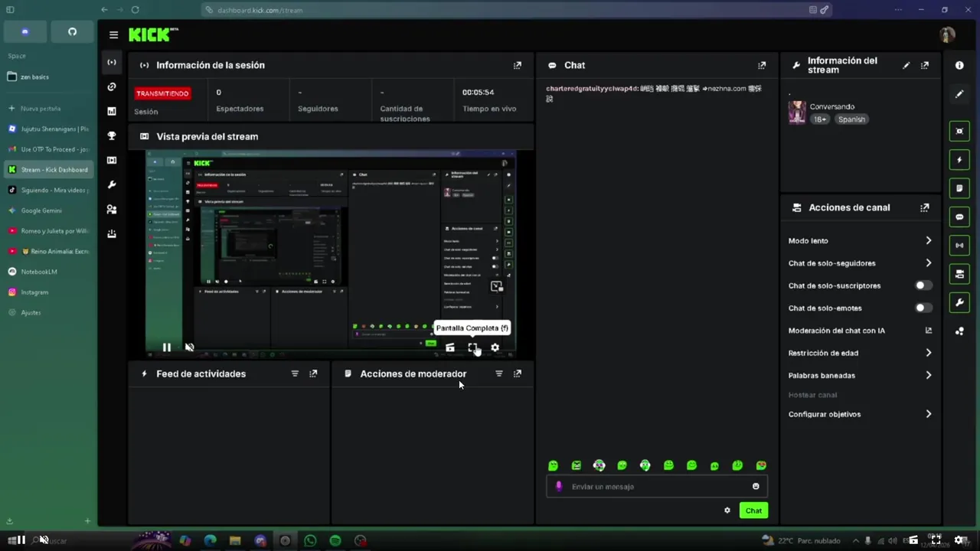Open the Acciones de moderador filter icon

click(499, 373)
